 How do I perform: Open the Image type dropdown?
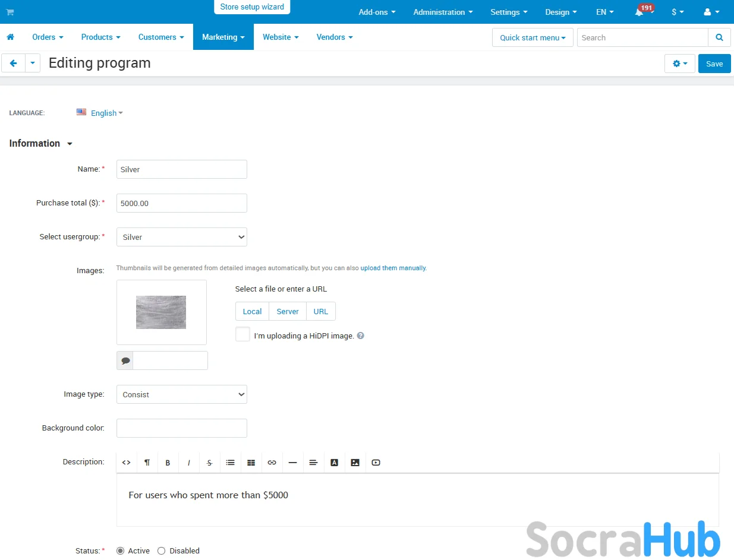click(182, 394)
